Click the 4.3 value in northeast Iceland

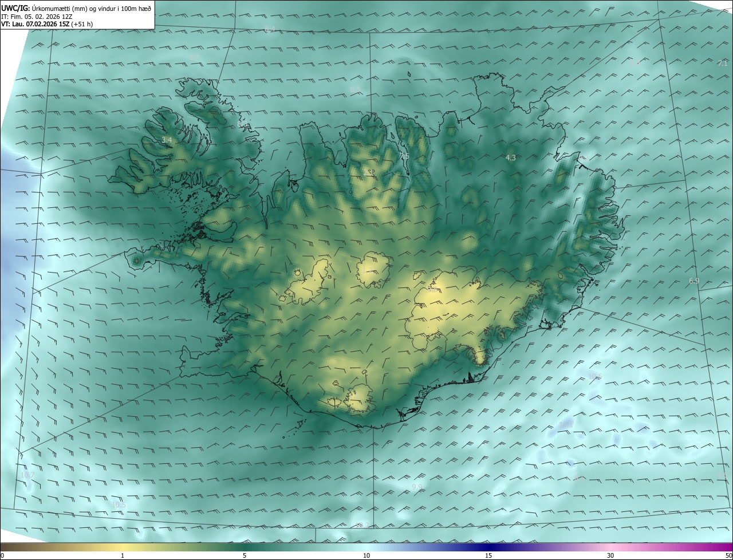pos(511,157)
